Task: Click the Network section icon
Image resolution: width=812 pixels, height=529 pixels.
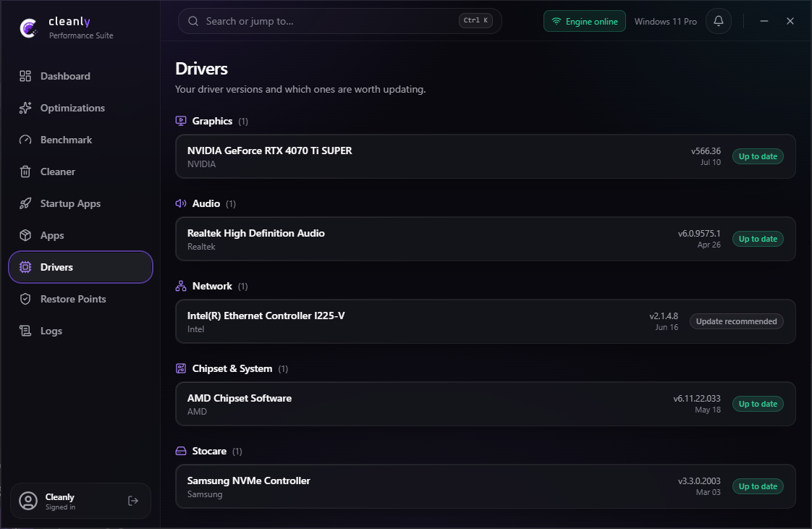Action: coord(181,286)
